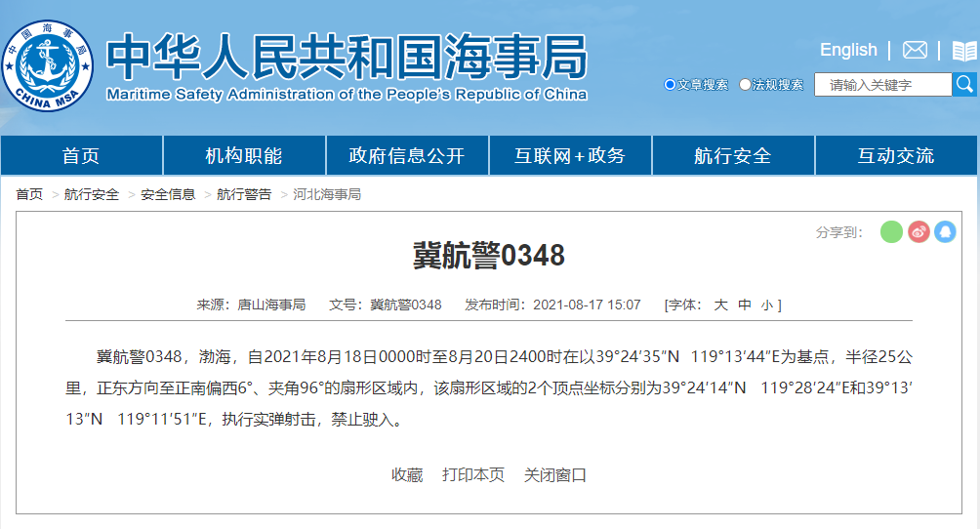The width and height of the screenshot is (980, 529).
Task: Select the 文章搜索 radio button
Action: click(x=670, y=85)
